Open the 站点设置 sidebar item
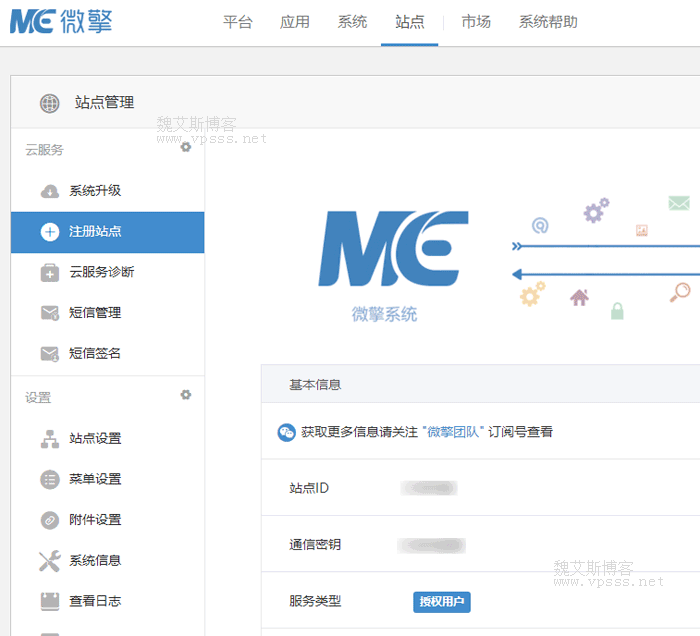The height and width of the screenshot is (636, 700). (108, 439)
